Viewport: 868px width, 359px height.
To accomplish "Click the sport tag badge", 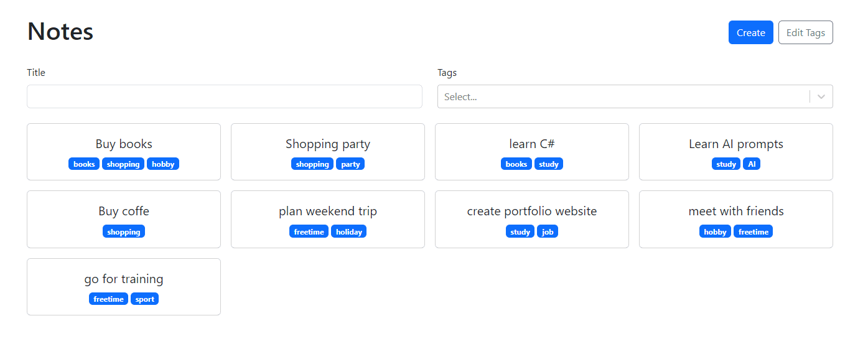I will pyautogui.click(x=144, y=299).
